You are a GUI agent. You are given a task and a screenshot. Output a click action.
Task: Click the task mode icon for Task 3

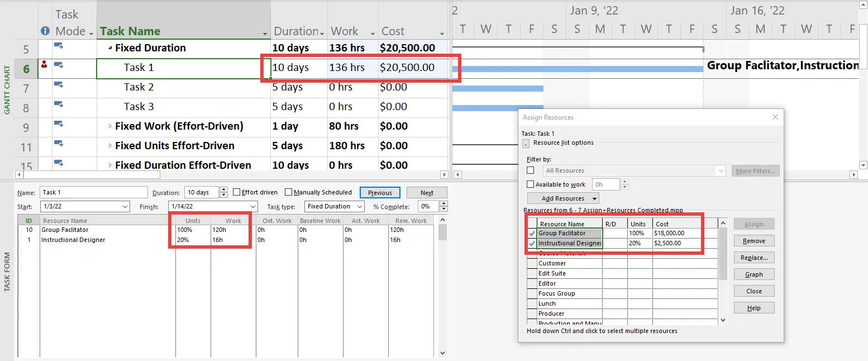click(x=58, y=104)
